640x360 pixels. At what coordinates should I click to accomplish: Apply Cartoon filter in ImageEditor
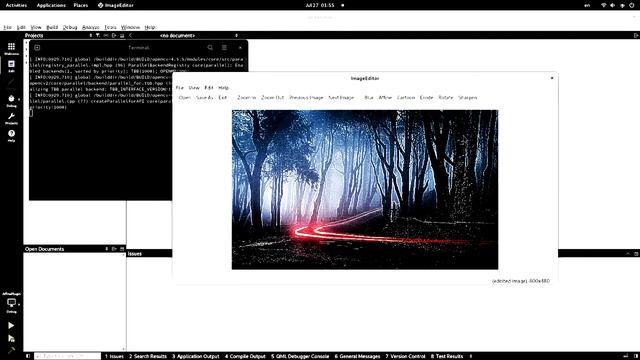click(406, 98)
